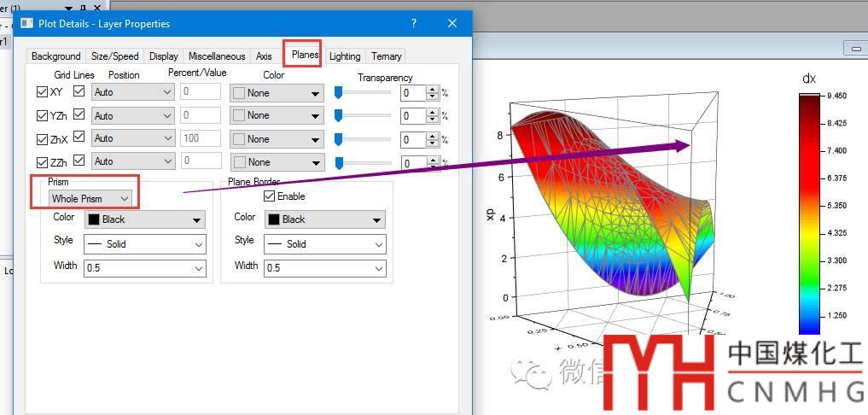Toggle the YZh grid lines checkbox
The width and height of the screenshot is (868, 415).
tap(79, 114)
